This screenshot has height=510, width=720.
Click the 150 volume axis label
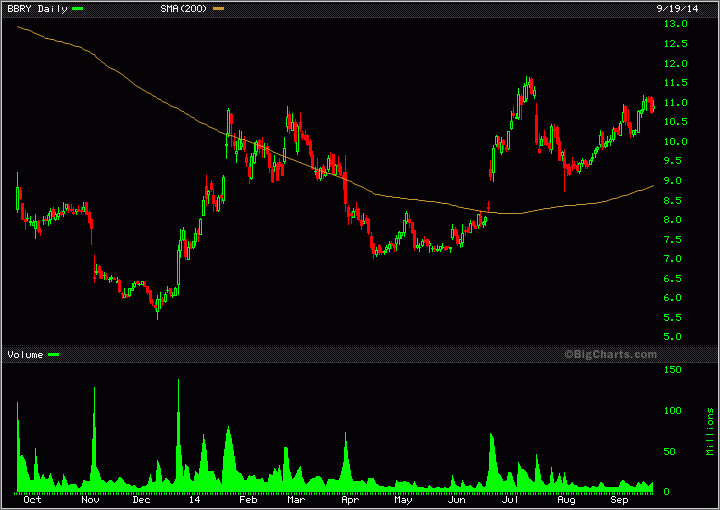click(x=673, y=370)
